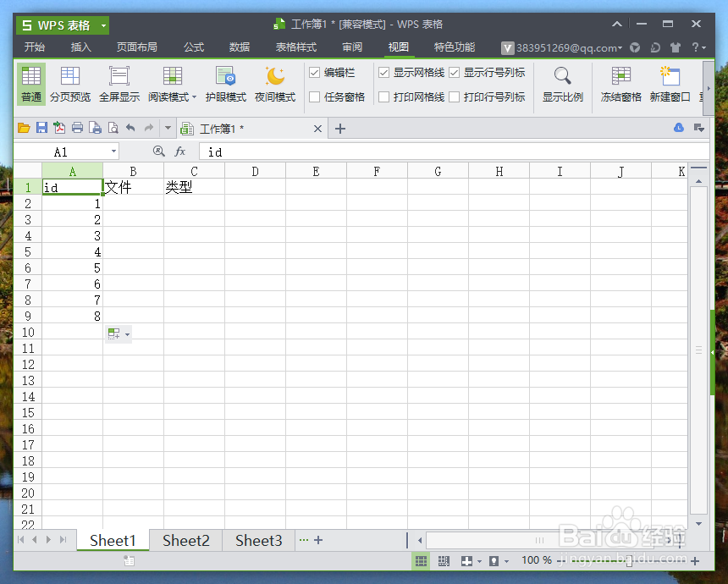Switch to the 数据 ribbon tab
The width and height of the screenshot is (728, 584).
(238, 47)
